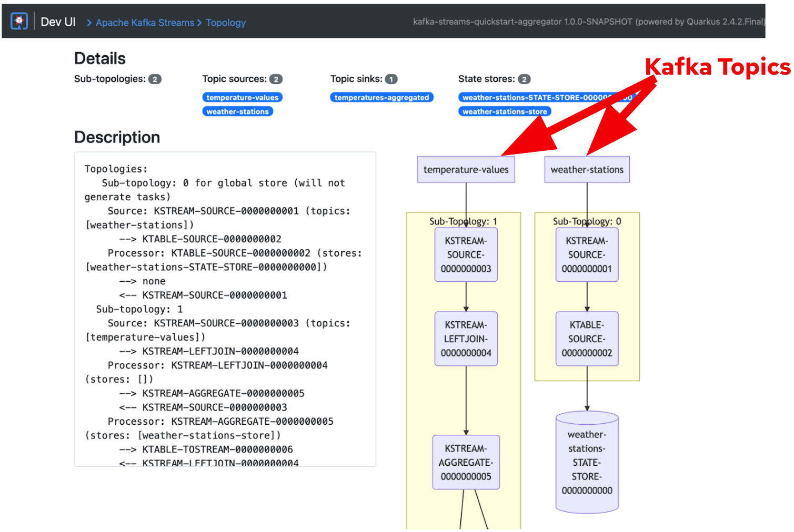Select the weather-stations-store state store badge
794x532 pixels.
point(505,111)
